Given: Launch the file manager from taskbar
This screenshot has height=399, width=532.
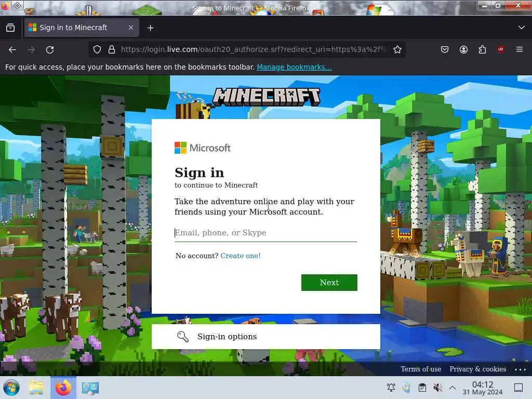Looking at the screenshot, I should coord(36,388).
